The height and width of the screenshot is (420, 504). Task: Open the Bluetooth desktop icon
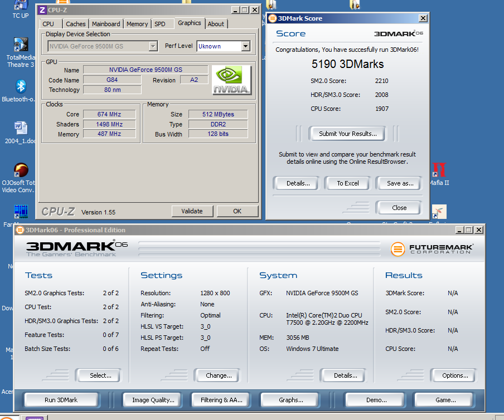coord(20,91)
